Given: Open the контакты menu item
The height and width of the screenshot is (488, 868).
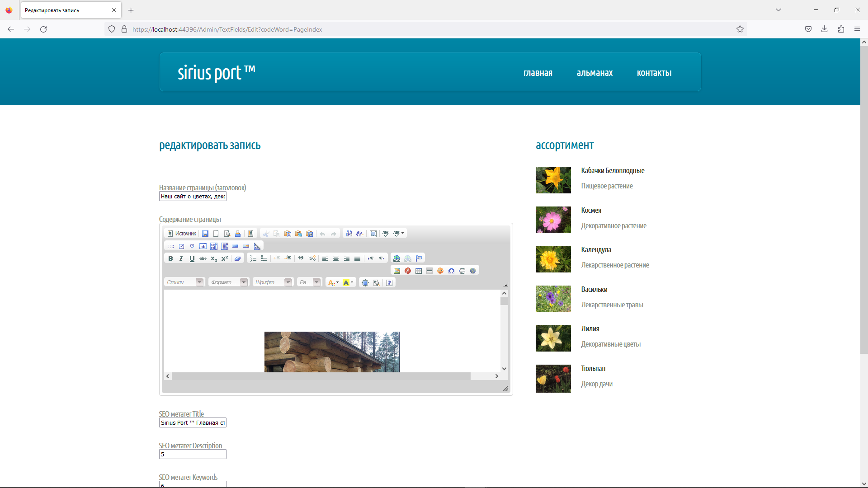Looking at the screenshot, I should click(x=654, y=73).
